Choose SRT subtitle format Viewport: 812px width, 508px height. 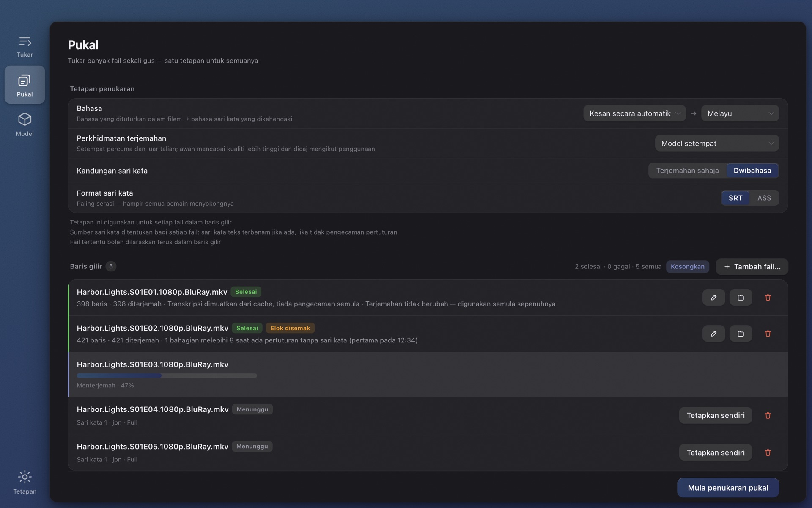(x=735, y=198)
